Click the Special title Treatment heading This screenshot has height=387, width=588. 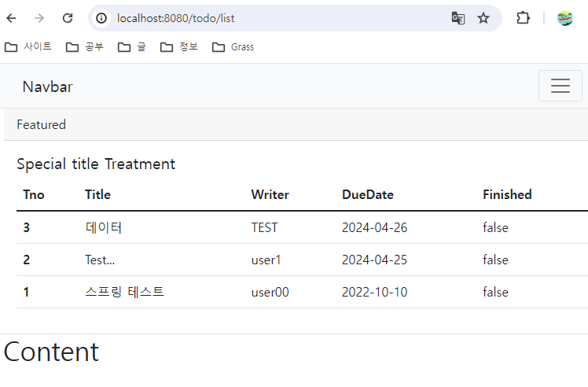tap(96, 164)
